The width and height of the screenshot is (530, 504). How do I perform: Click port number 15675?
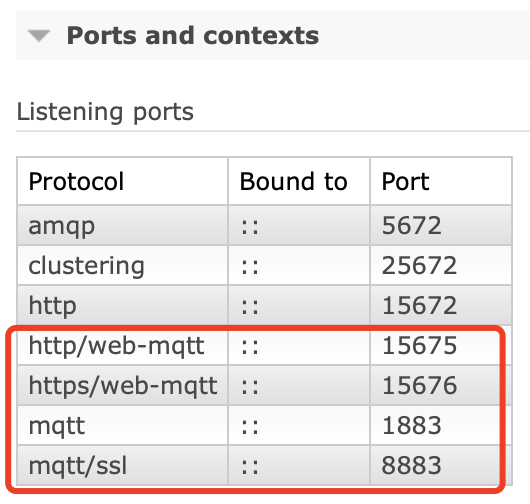pos(419,345)
